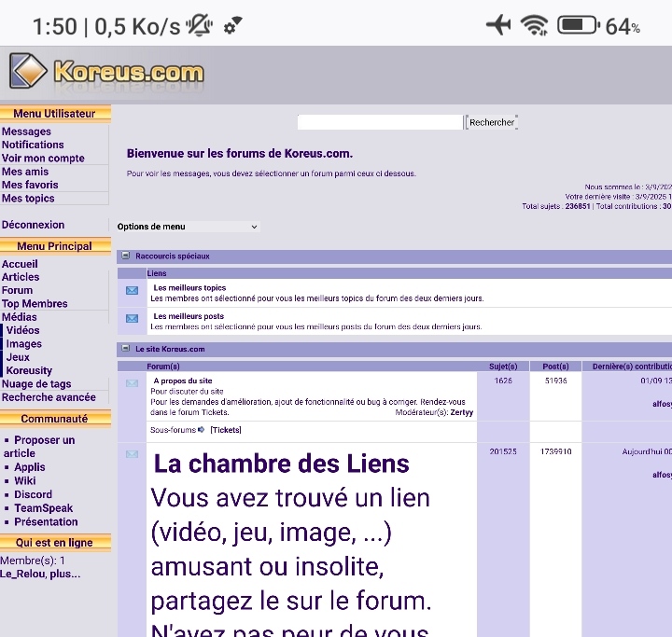
Task: Click the Koreus.com diamond logo icon
Action: [x=28, y=73]
